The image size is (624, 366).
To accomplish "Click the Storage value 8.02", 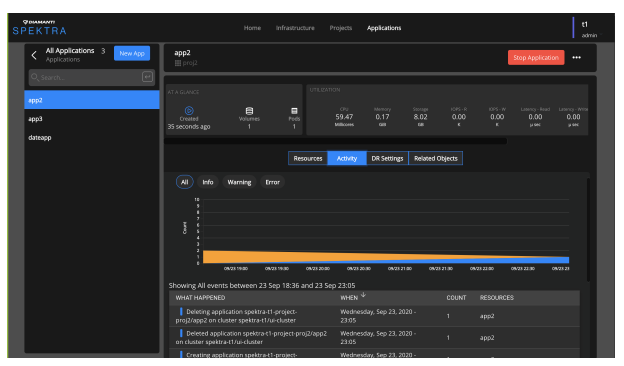I will point(420,117).
